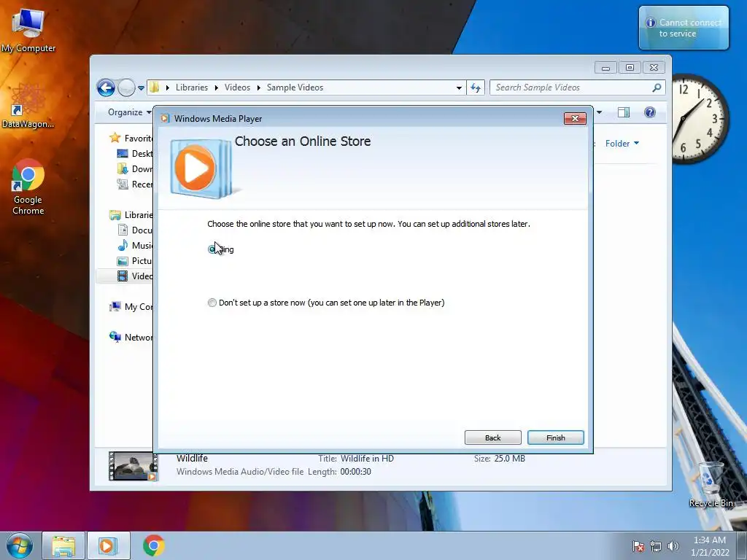Click the Windows Media Player logo image
The width and height of the screenshot is (747, 560).
201,168
